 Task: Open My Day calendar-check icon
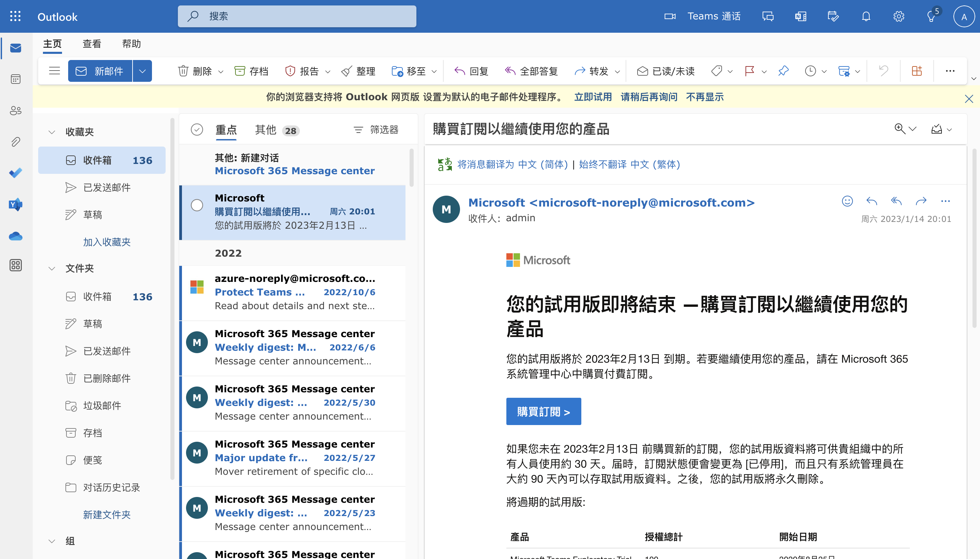click(x=833, y=16)
